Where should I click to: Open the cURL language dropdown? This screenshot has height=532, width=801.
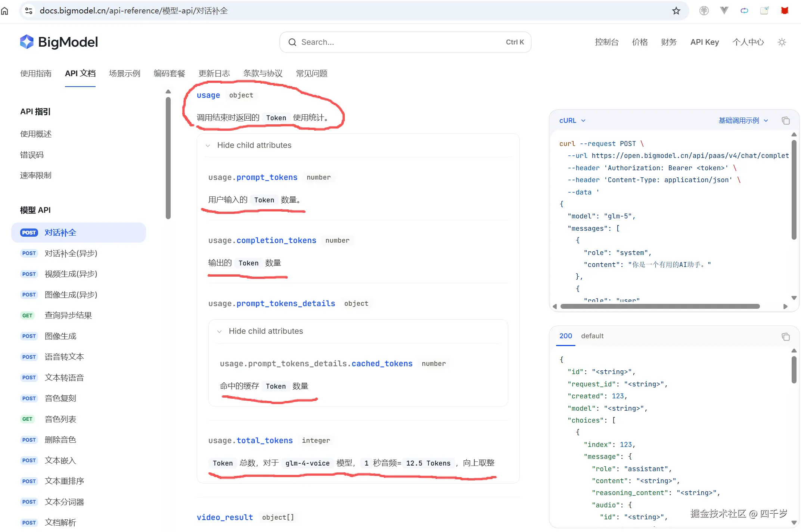pyautogui.click(x=572, y=121)
